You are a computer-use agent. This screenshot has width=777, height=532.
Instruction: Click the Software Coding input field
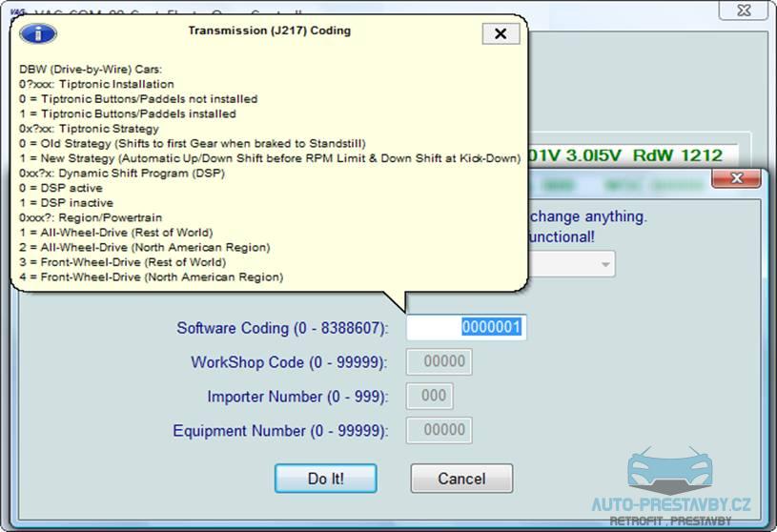point(465,328)
